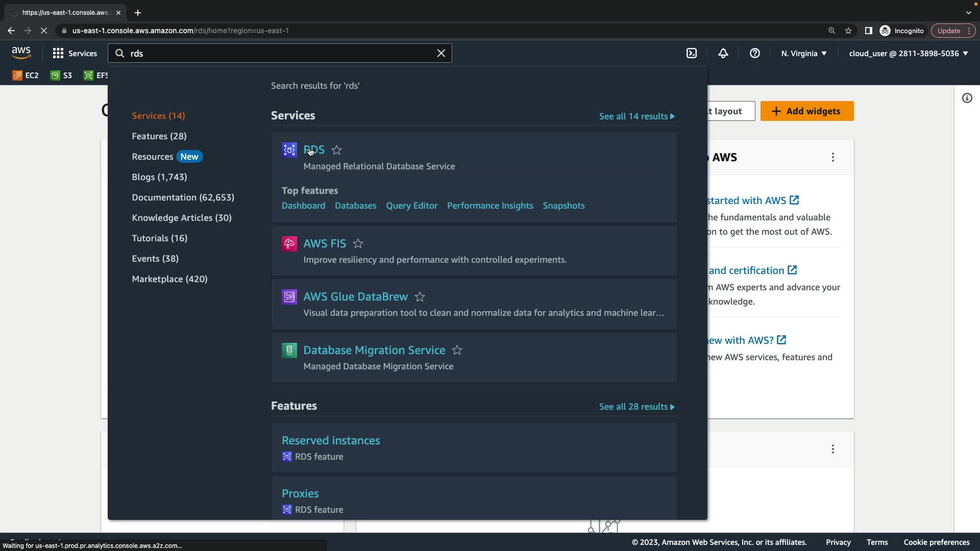Clear the rds search text
This screenshot has width=980, height=551.
[441, 53]
